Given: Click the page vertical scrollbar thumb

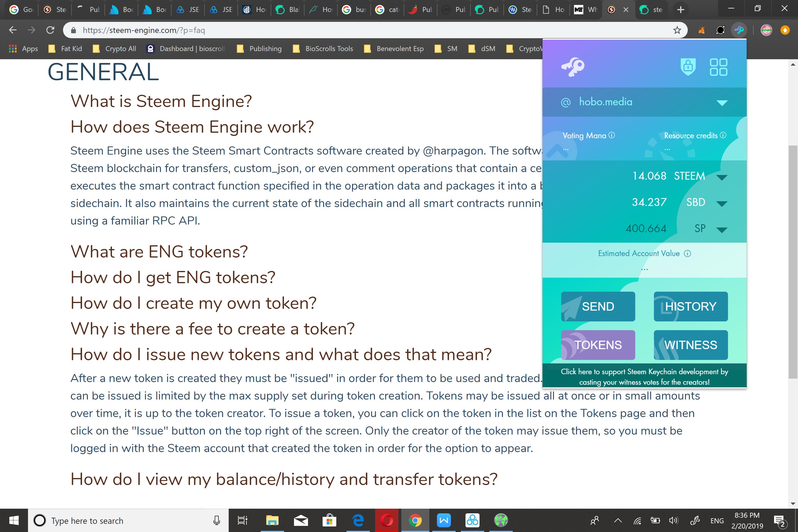Looking at the screenshot, I should click(792, 261).
